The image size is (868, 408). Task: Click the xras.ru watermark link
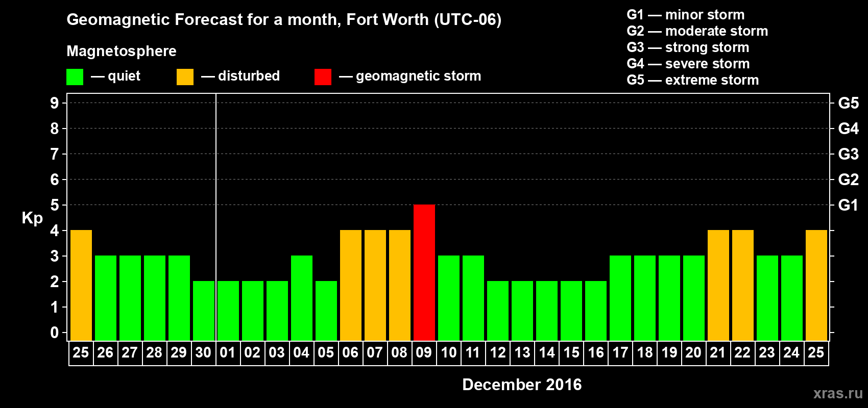point(837,393)
